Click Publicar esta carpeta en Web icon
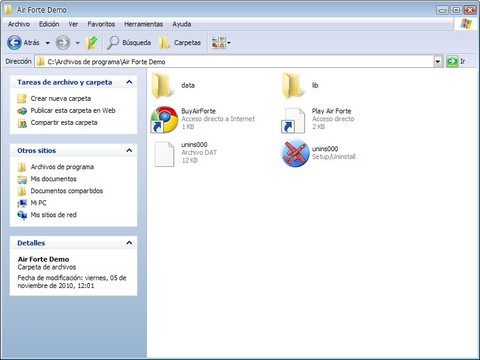 coord(22,111)
